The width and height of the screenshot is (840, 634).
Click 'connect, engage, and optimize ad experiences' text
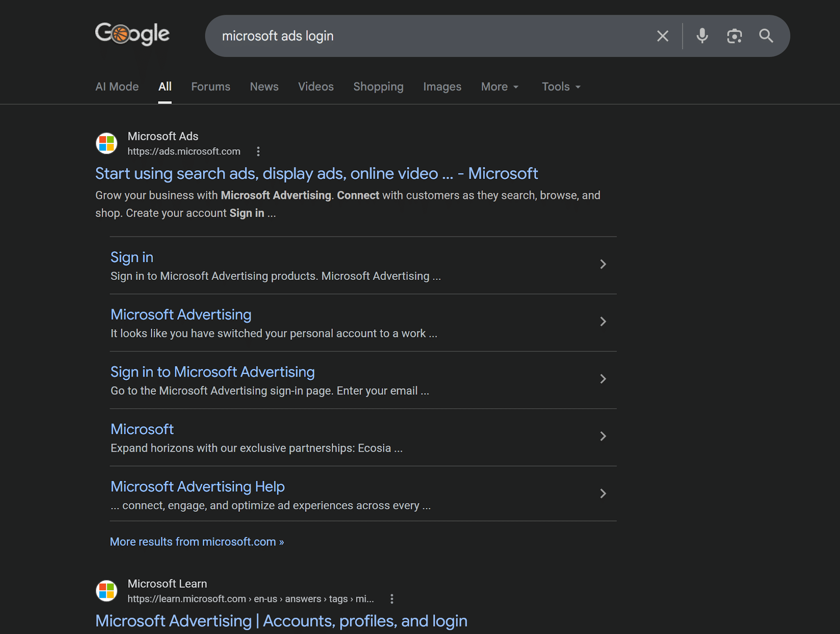click(271, 506)
